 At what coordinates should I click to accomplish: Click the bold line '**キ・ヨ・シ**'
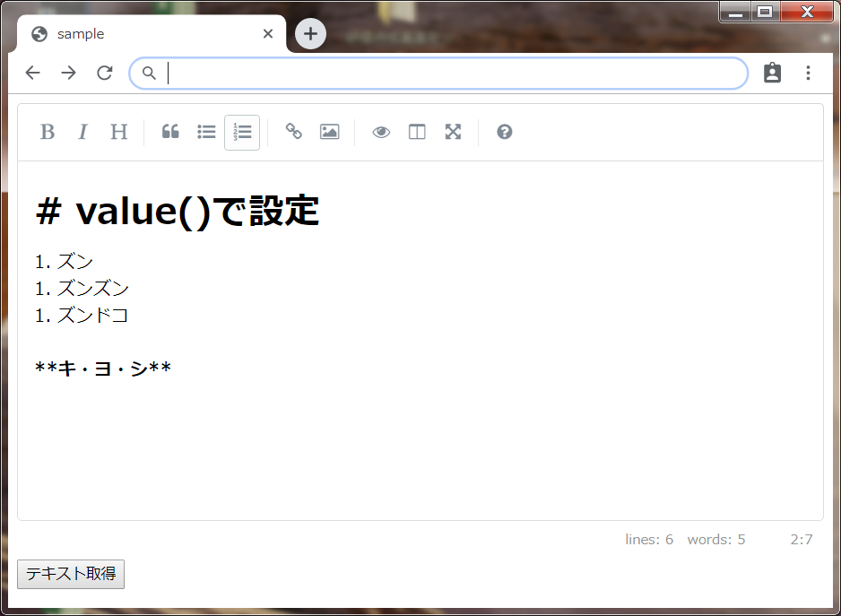point(103,369)
